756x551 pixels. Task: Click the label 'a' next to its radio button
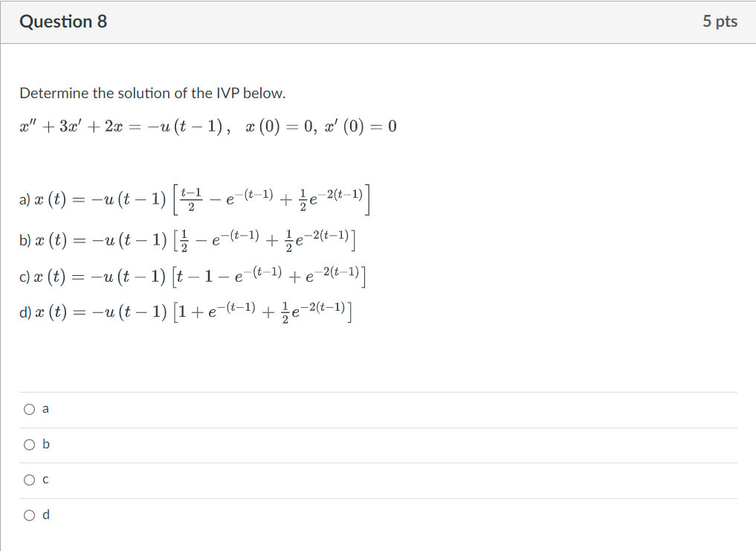pyautogui.click(x=45, y=407)
